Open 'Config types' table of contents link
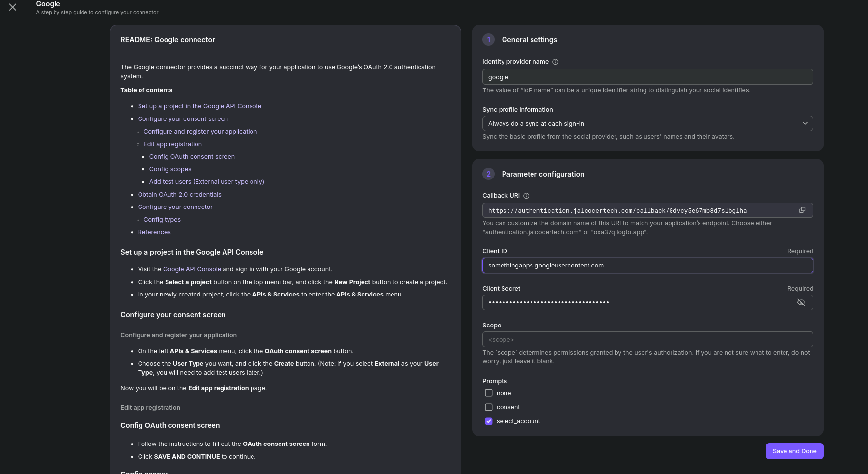This screenshot has height=474, width=868. tap(162, 220)
